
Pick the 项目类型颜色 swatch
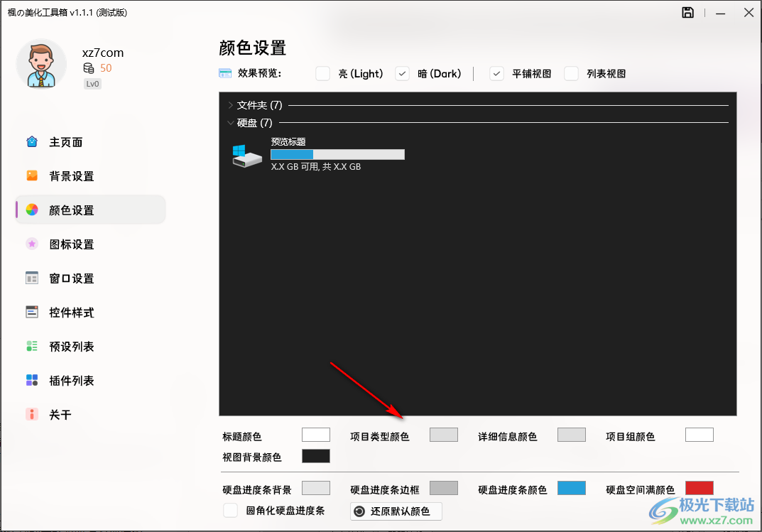tap(444, 435)
